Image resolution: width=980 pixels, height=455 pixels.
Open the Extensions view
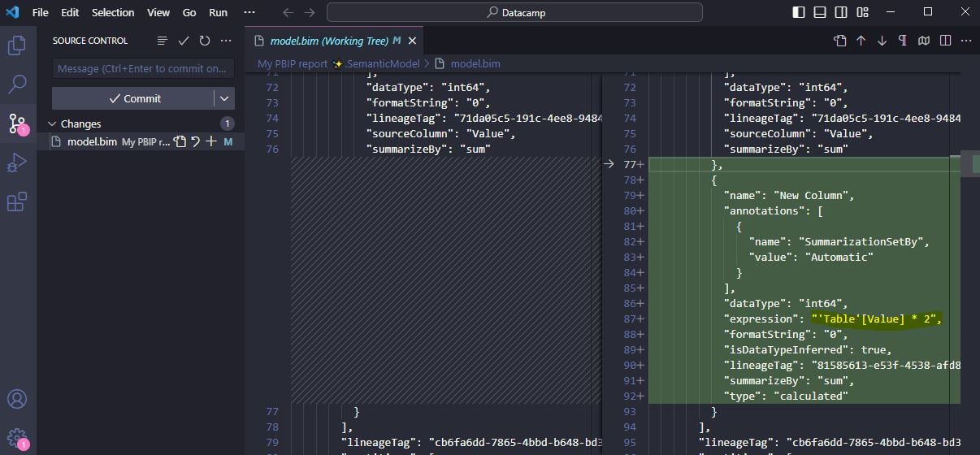coord(17,201)
